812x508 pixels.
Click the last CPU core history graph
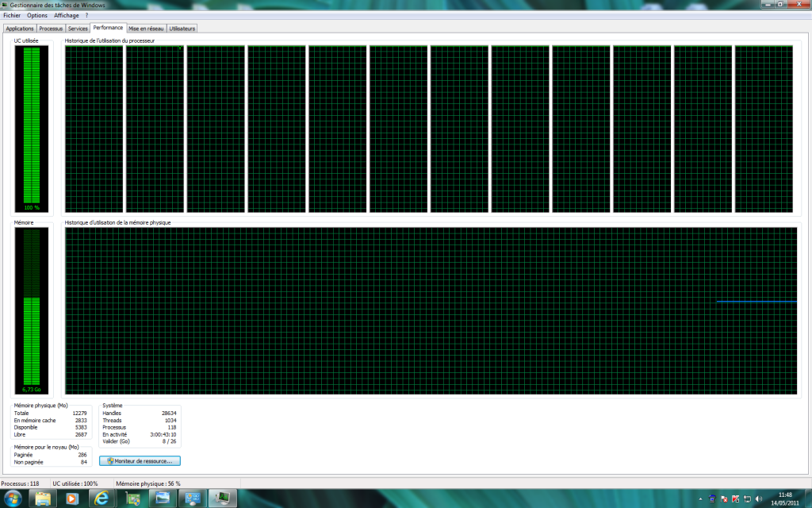(x=764, y=129)
